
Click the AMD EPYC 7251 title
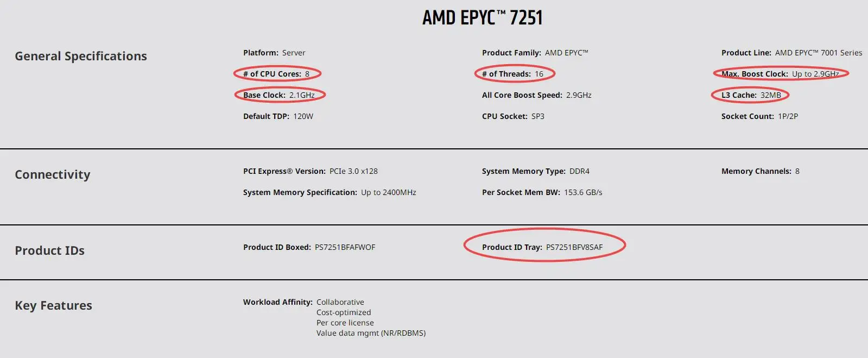482,18
